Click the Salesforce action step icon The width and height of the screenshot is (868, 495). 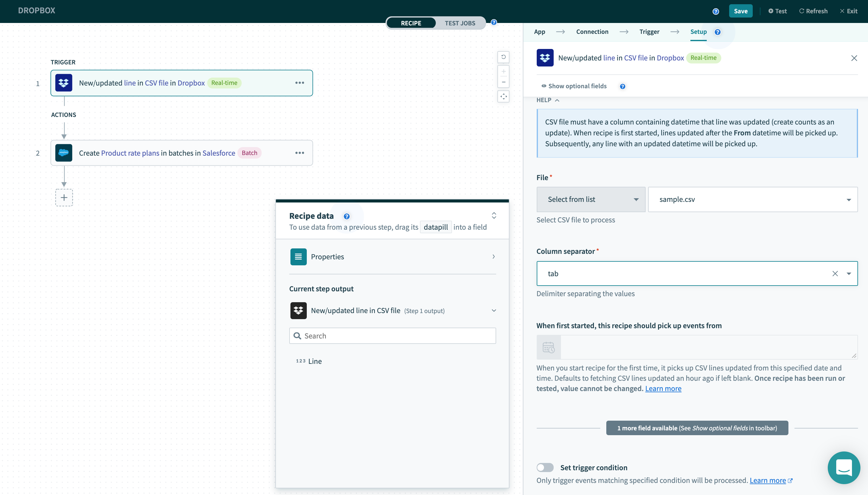point(64,153)
